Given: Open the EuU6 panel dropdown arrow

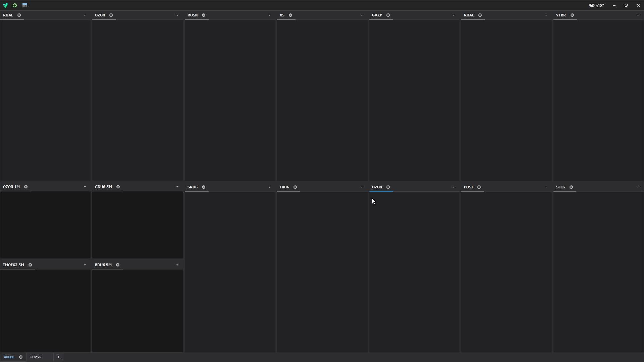Looking at the screenshot, I should click(362, 187).
